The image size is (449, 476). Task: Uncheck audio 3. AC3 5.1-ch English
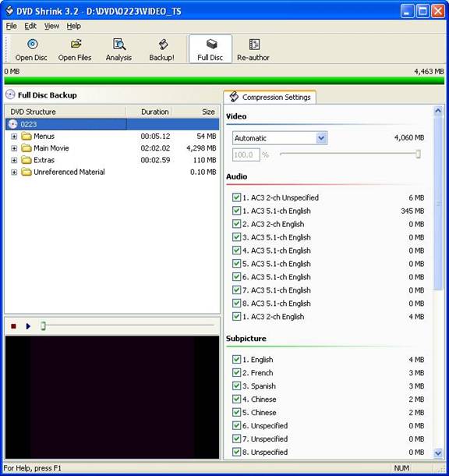click(x=236, y=237)
